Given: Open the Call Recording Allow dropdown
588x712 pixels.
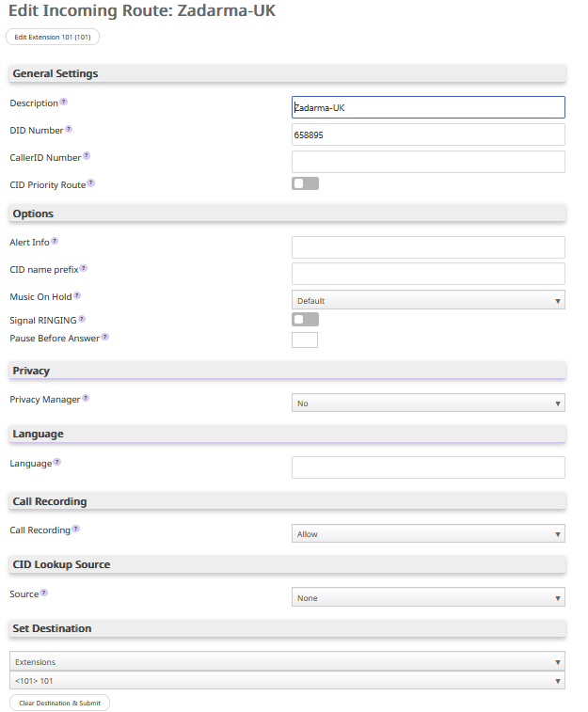Looking at the screenshot, I should pos(428,533).
